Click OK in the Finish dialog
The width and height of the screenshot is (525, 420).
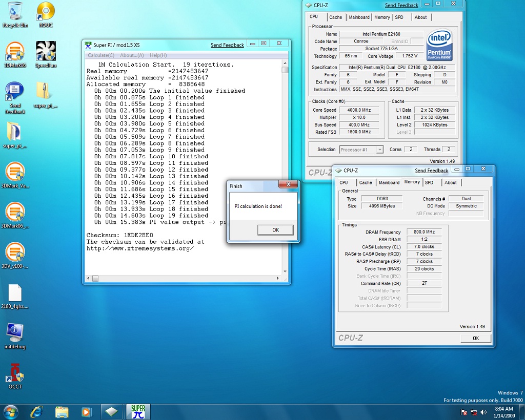(x=275, y=230)
